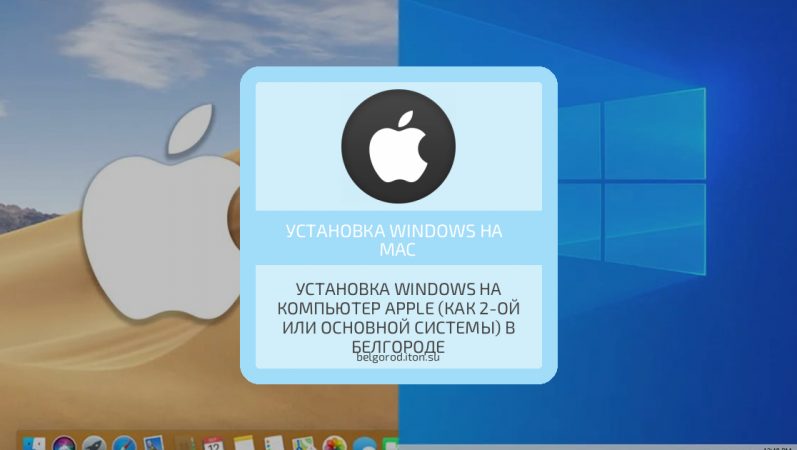Screen dimensions: 797x450
Task: Open the Maps icon in the dock
Action: (303, 443)
